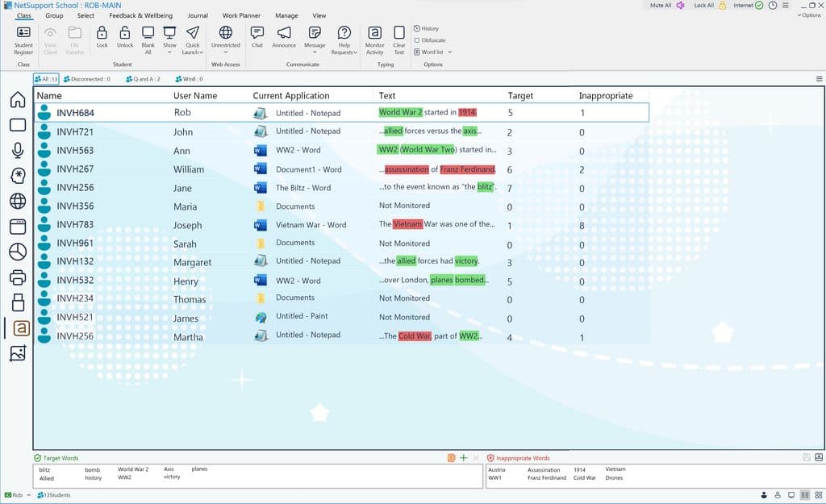This screenshot has width=826, height=504.
Task: Go to Home view in sidebar
Action: tap(18, 99)
